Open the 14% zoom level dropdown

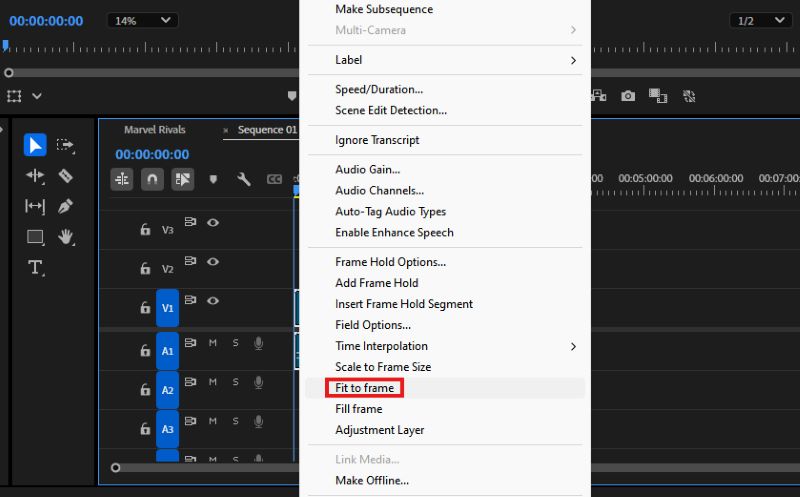pos(142,20)
